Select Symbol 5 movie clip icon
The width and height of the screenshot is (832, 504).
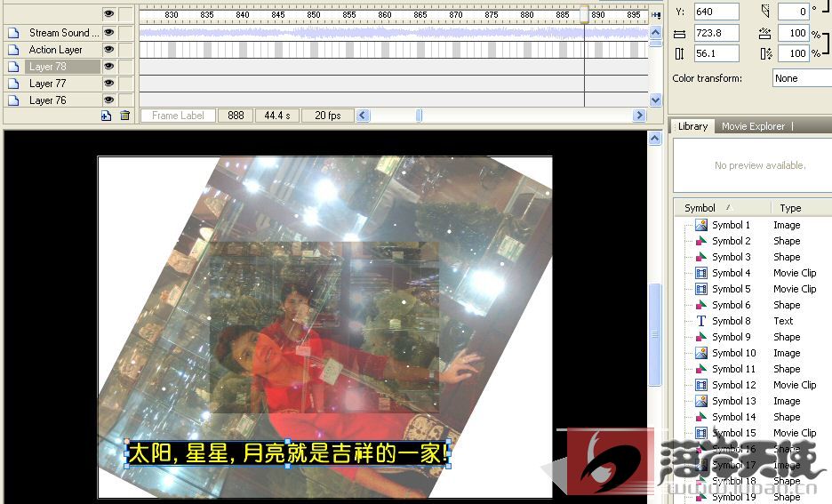701,289
